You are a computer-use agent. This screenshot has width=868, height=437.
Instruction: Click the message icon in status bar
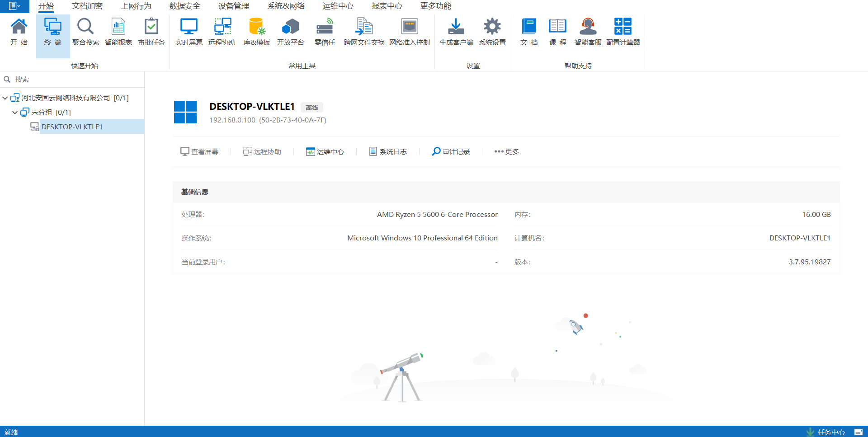point(859,432)
